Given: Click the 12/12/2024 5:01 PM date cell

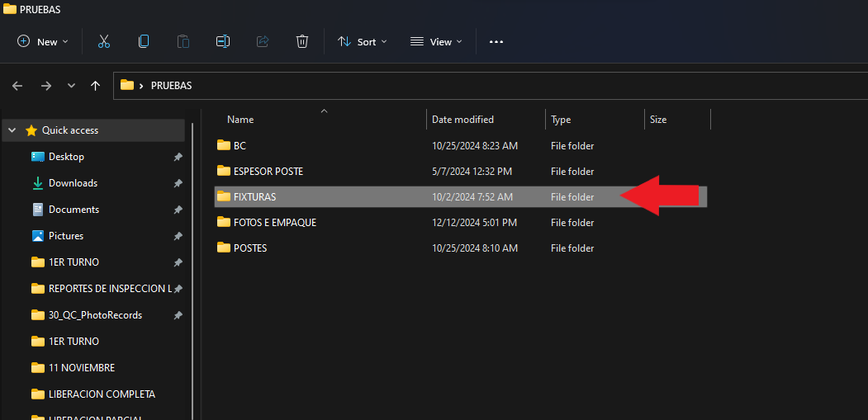Looking at the screenshot, I should click(x=474, y=223).
